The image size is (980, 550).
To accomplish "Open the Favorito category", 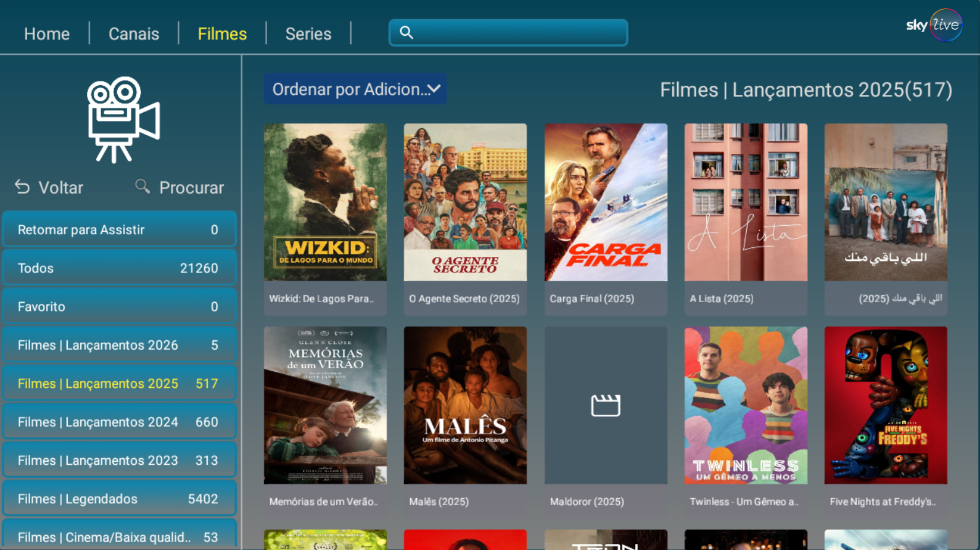I will (120, 306).
